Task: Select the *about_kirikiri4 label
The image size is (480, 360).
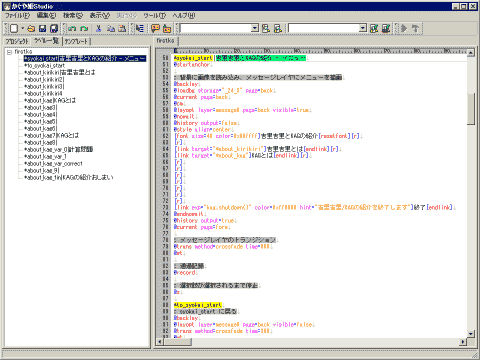Action: point(43,93)
